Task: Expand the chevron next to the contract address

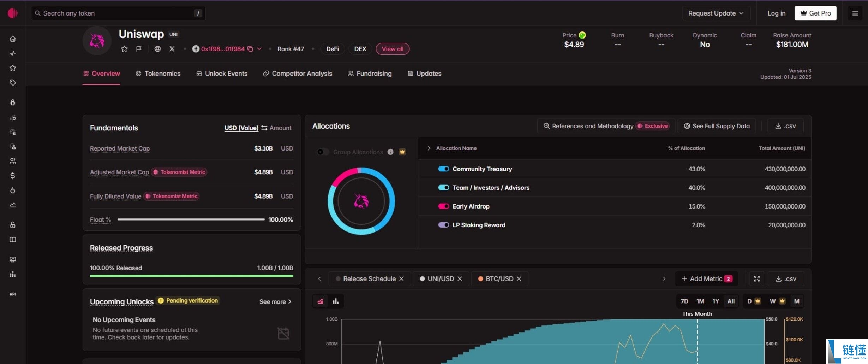Action: [259, 49]
